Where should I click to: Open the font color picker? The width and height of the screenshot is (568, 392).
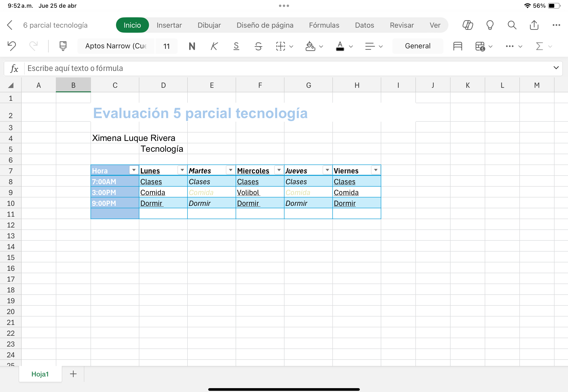click(351, 46)
